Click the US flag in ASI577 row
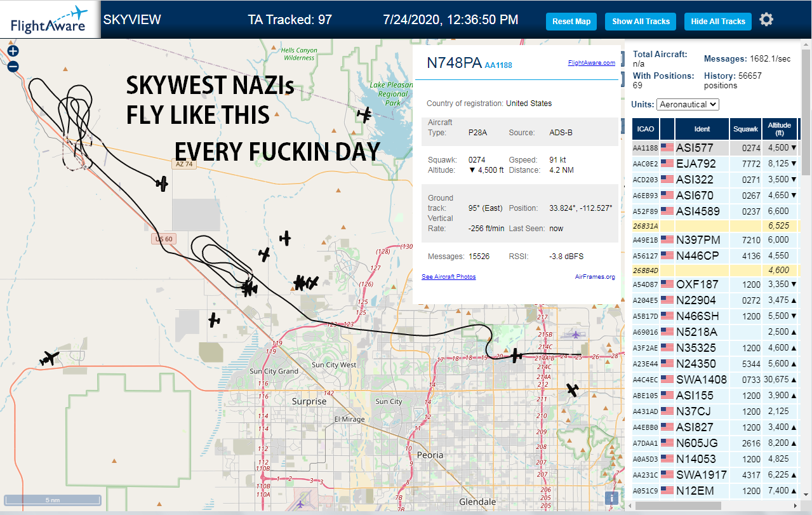 click(667, 147)
